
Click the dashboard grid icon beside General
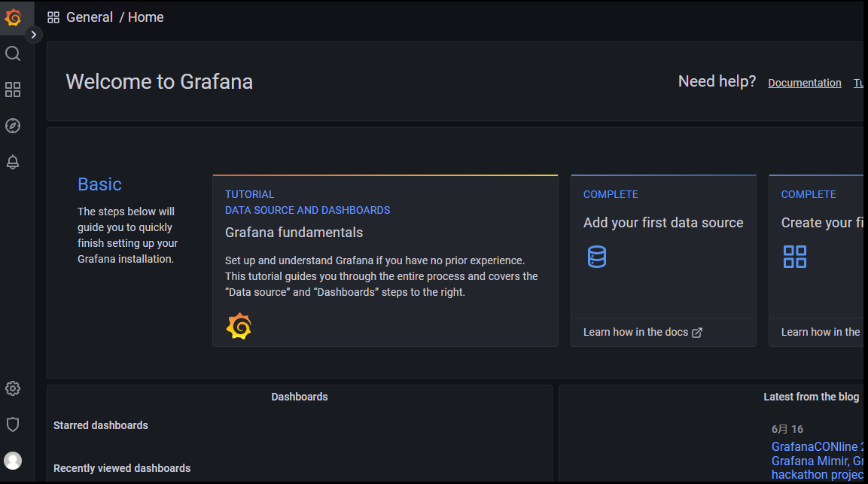click(x=53, y=18)
